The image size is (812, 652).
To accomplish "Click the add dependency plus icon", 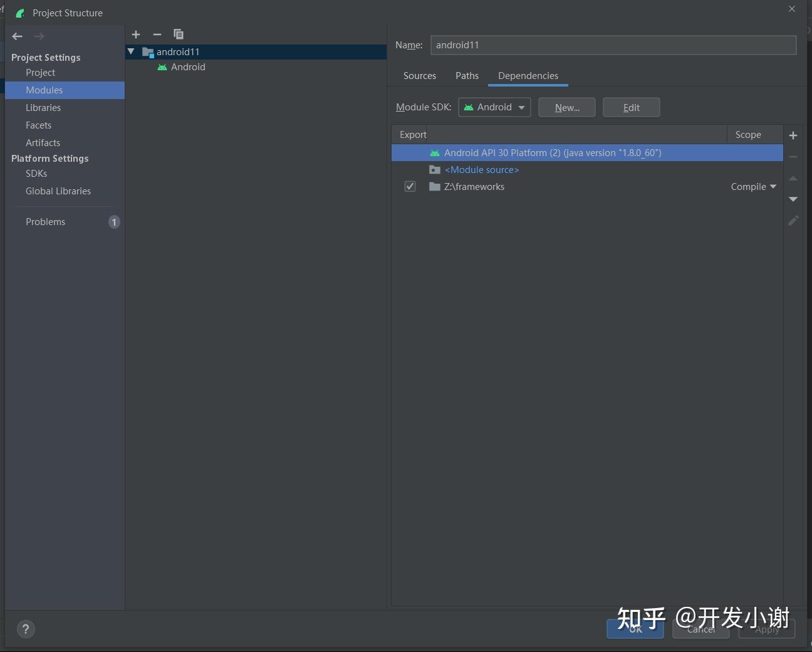I will [x=793, y=135].
